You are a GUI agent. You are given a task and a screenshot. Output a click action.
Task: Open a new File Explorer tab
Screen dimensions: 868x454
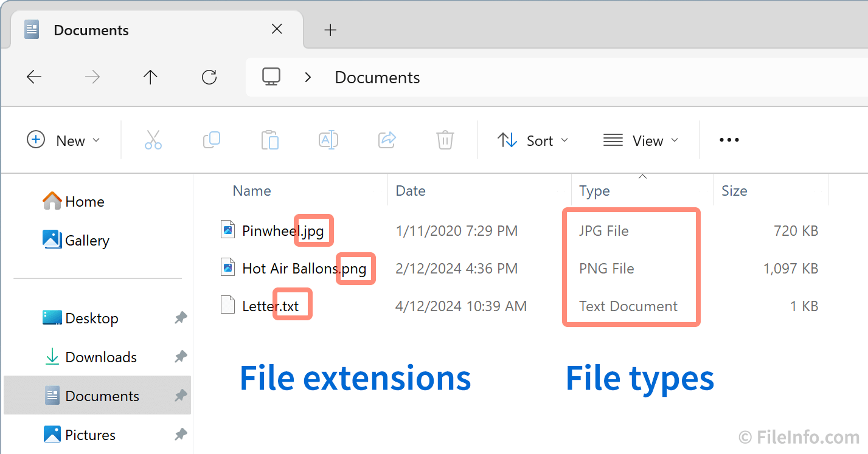330,29
